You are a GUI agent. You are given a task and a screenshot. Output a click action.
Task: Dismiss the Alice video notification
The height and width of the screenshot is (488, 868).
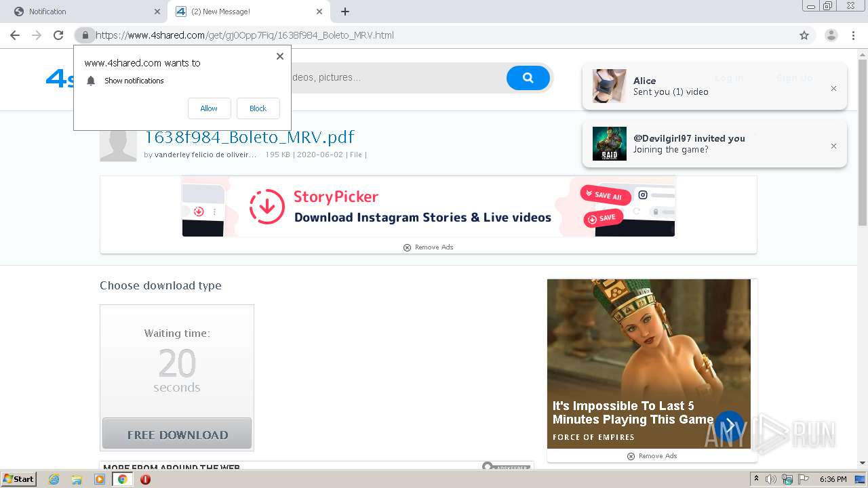[x=833, y=88]
